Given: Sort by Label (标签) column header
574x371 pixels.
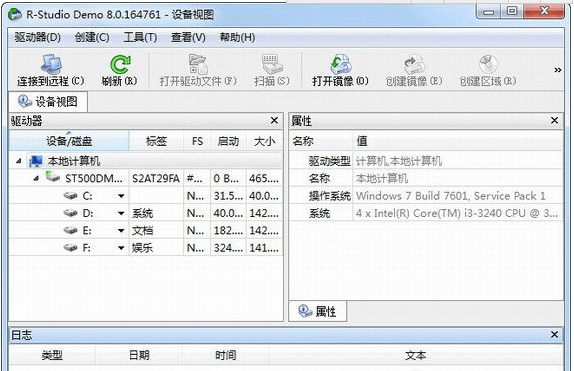Looking at the screenshot, I should (x=156, y=141).
